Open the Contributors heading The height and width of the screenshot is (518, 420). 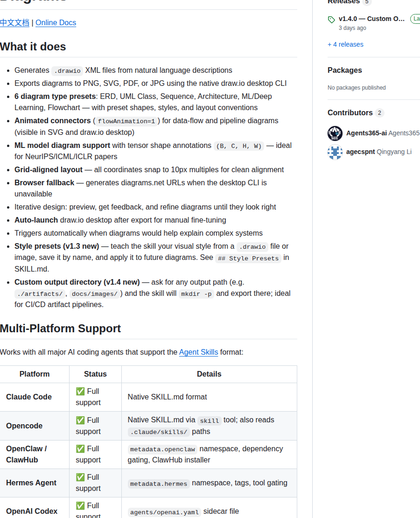coord(350,112)
